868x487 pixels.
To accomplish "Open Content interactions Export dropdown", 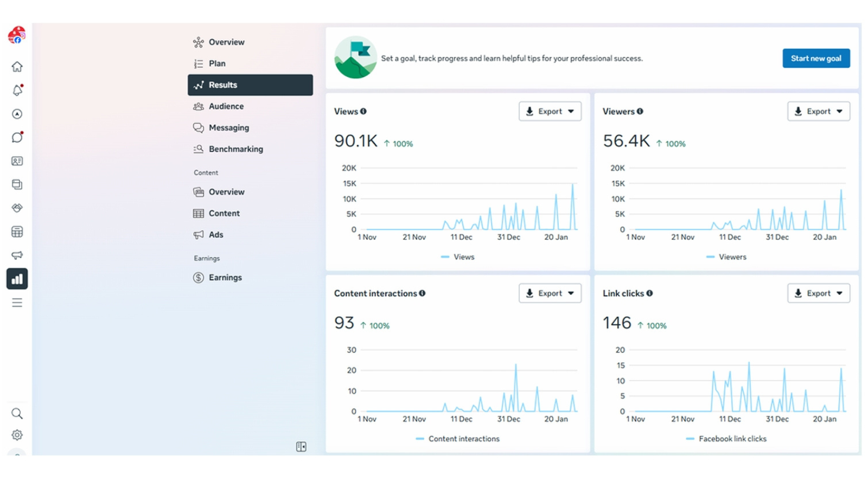I will click(550, 293).
